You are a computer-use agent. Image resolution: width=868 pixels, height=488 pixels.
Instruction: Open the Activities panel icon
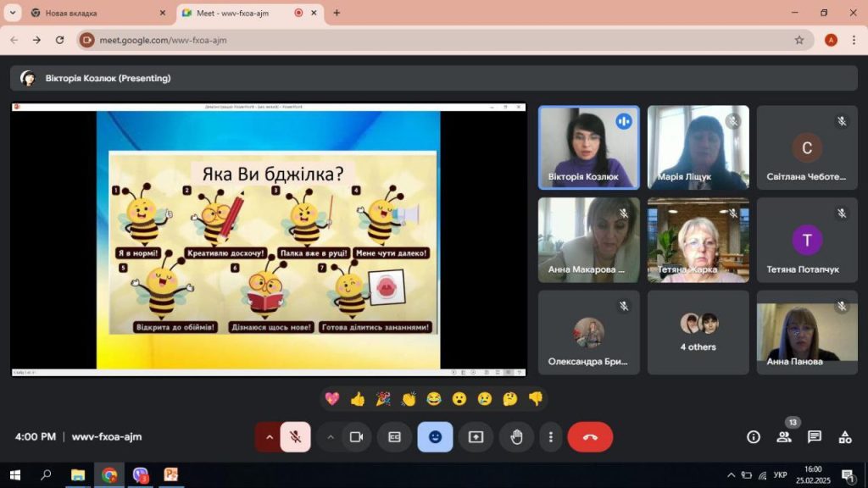844,437
